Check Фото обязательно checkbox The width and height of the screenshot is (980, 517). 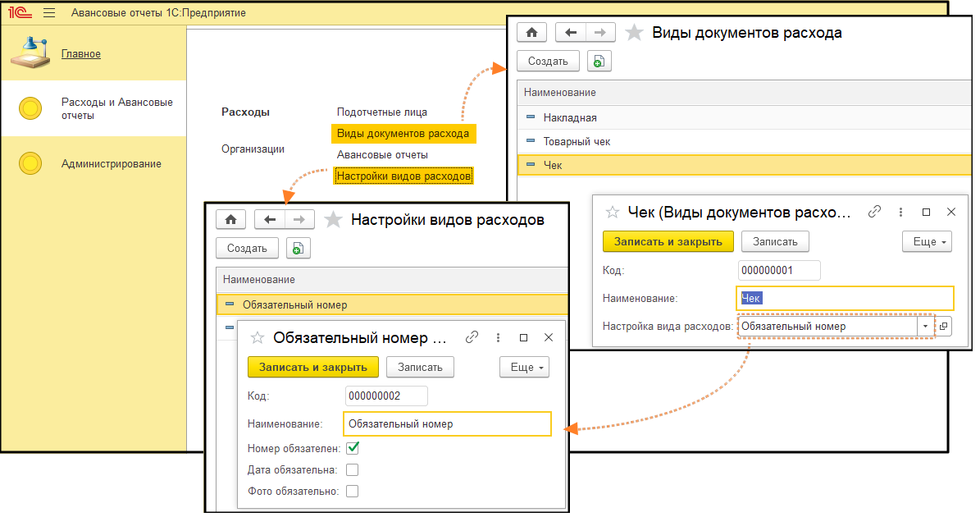tap(353, 491)
